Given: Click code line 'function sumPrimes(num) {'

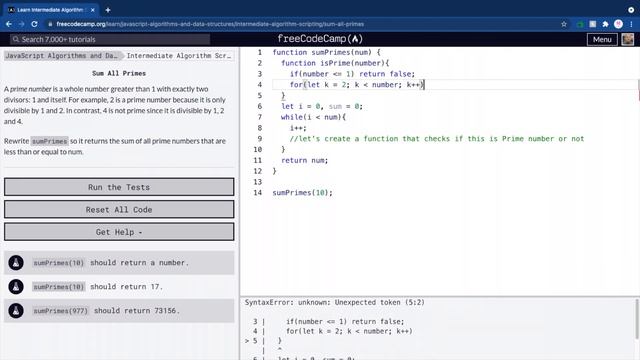Looking at the screenshot, I should (326, 52).
